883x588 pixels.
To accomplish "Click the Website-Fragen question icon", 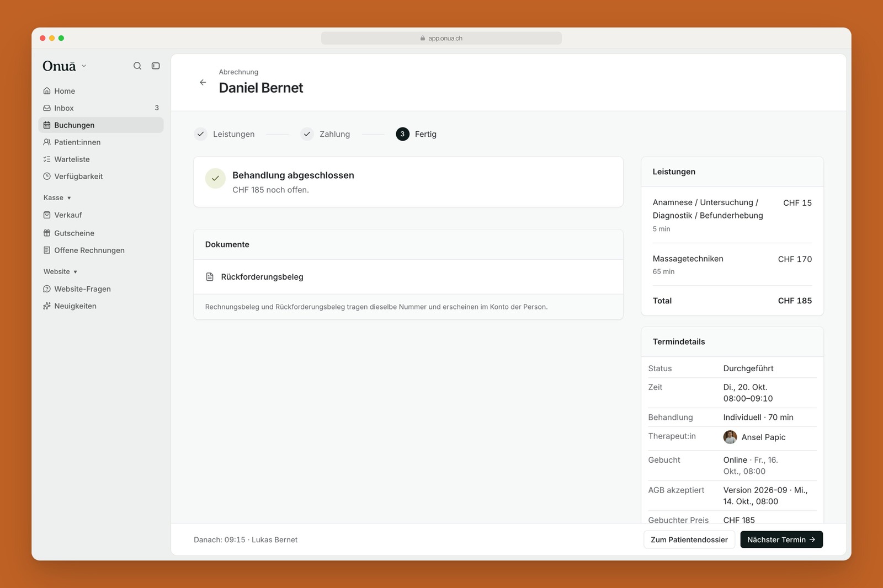I will (47, 289).
